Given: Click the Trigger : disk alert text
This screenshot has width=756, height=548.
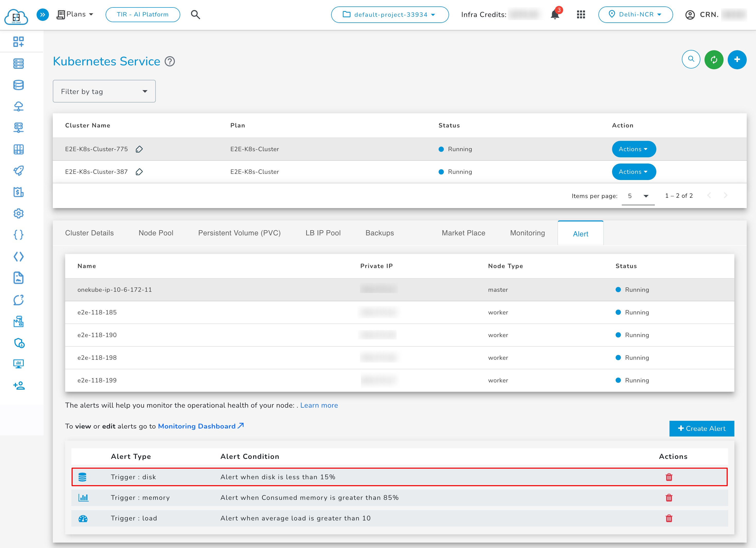Looking at the screenshot, I should tap(133, 477).
